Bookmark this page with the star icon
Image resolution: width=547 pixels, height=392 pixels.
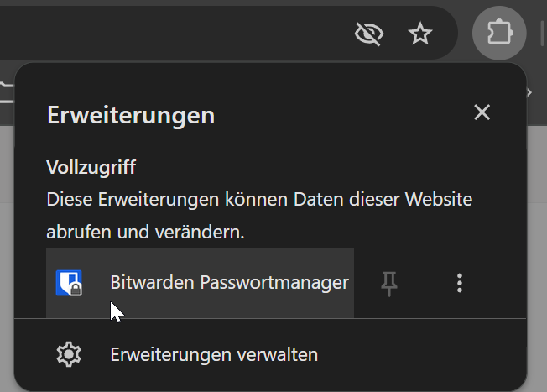[x=420, y=34]
